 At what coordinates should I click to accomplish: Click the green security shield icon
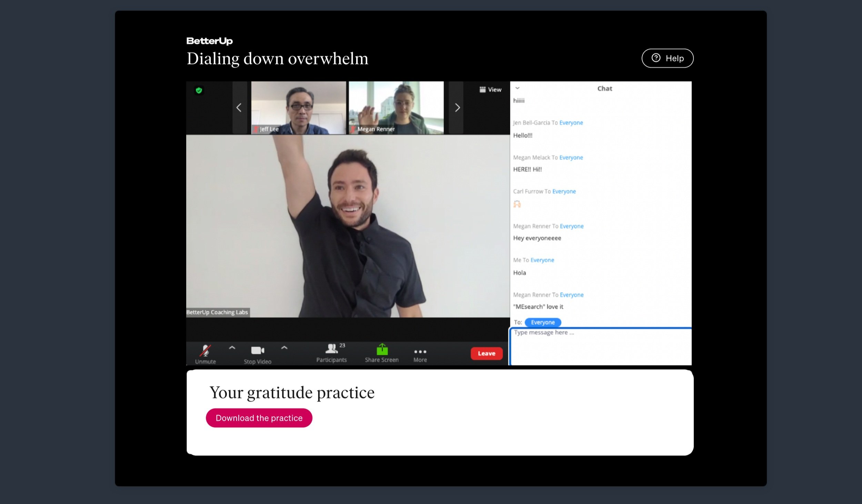199,90
